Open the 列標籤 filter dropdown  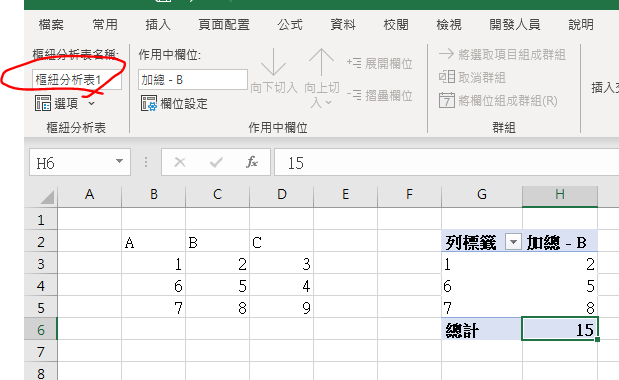pyautogui.click(x=513, y=241)
